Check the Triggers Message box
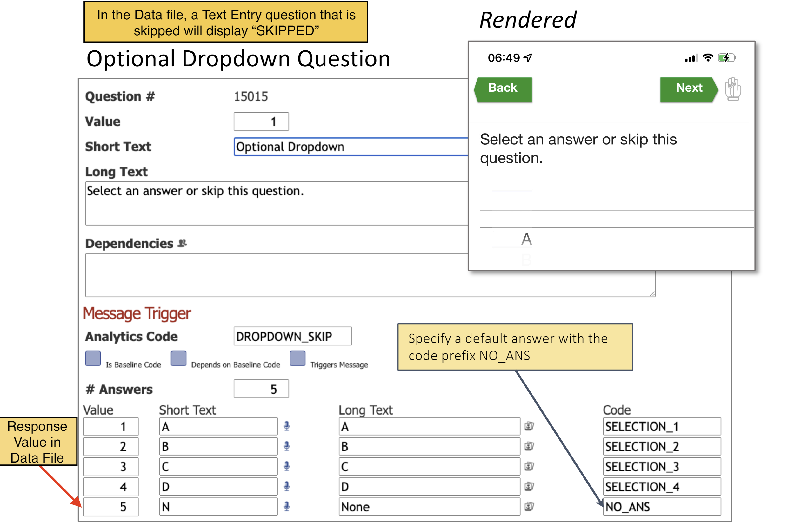Viewport: 808px width, 532px height. pos(297,358)
